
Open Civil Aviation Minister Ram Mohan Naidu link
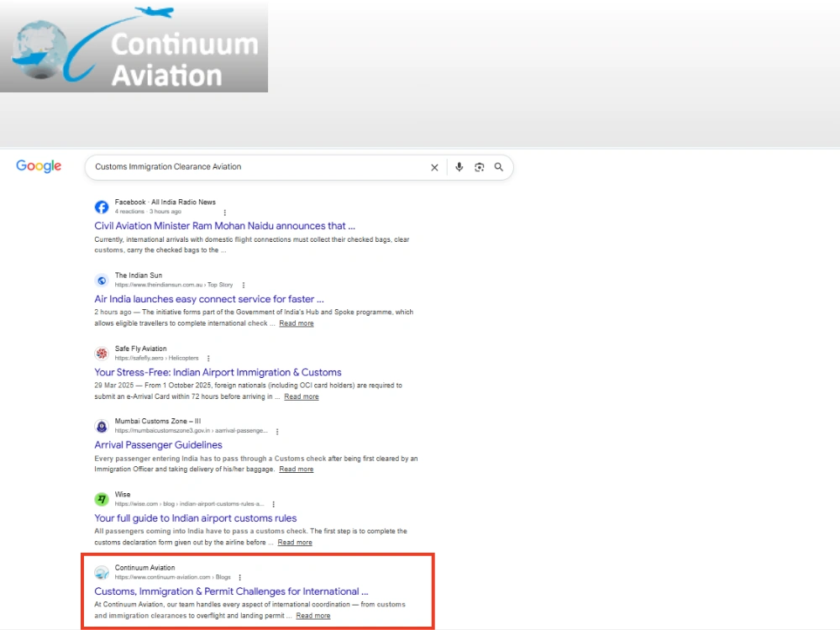(x=224, y=226)
